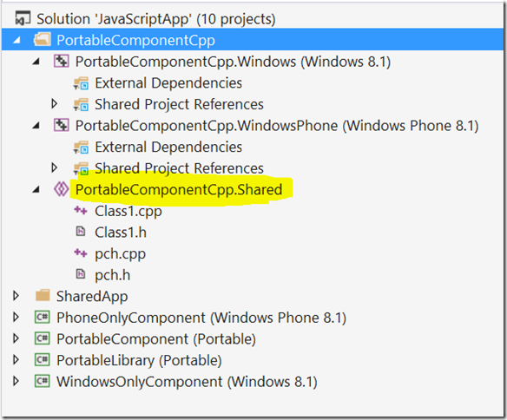Expand Shared Project References under Windows project
507x420 pixels.
click(55, 104)
